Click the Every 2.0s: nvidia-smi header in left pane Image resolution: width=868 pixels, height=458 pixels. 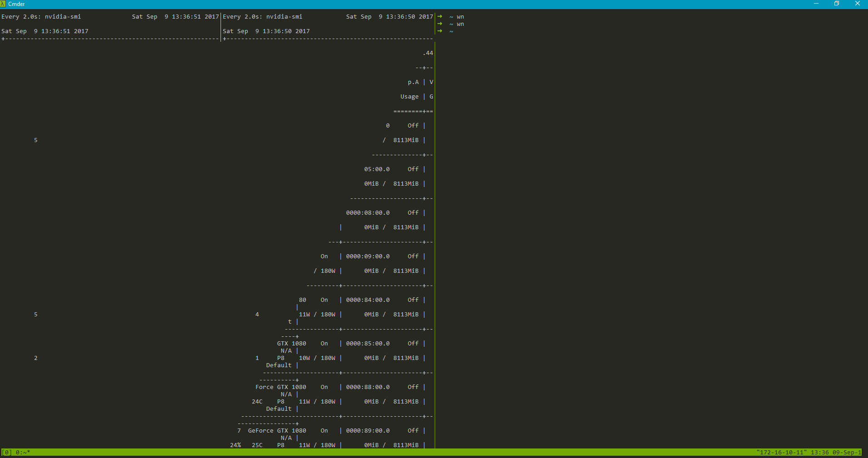click(41, 16)
